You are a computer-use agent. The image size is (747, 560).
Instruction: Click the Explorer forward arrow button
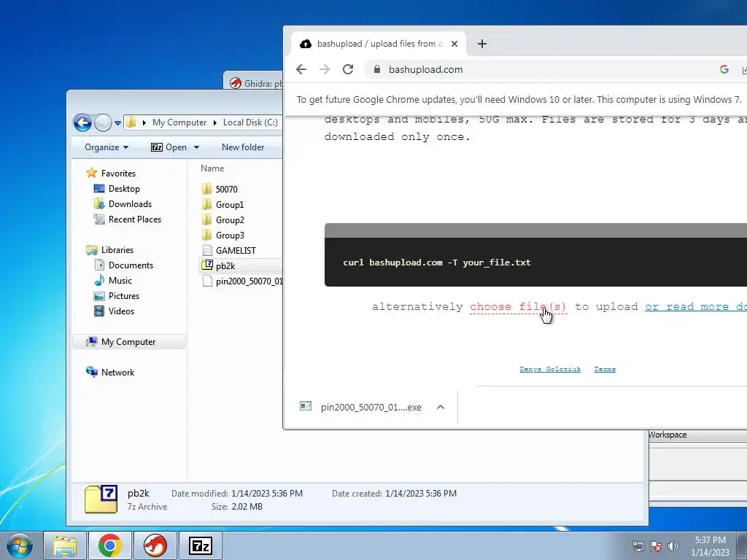click(x=103, y=122)
